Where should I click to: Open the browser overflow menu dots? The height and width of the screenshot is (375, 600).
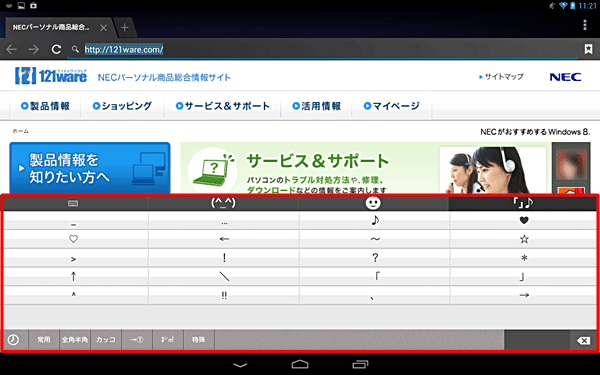coord(585,25)
